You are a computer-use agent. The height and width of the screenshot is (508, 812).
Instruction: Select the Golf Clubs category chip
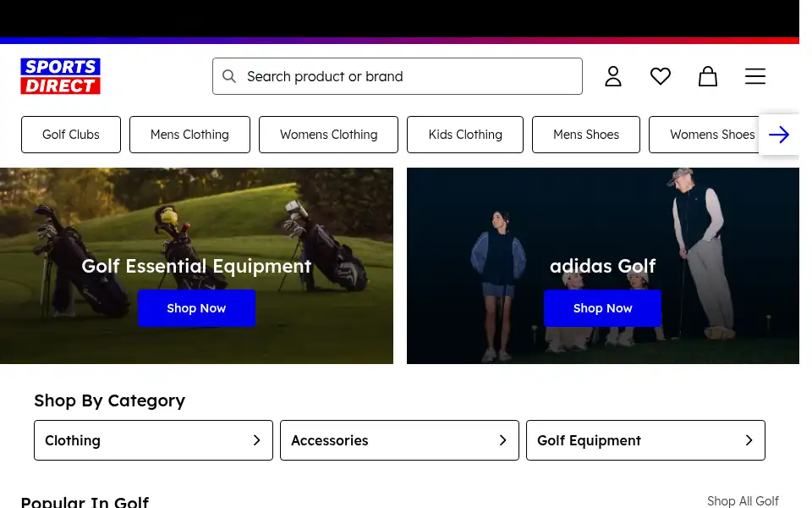(71, 135)
